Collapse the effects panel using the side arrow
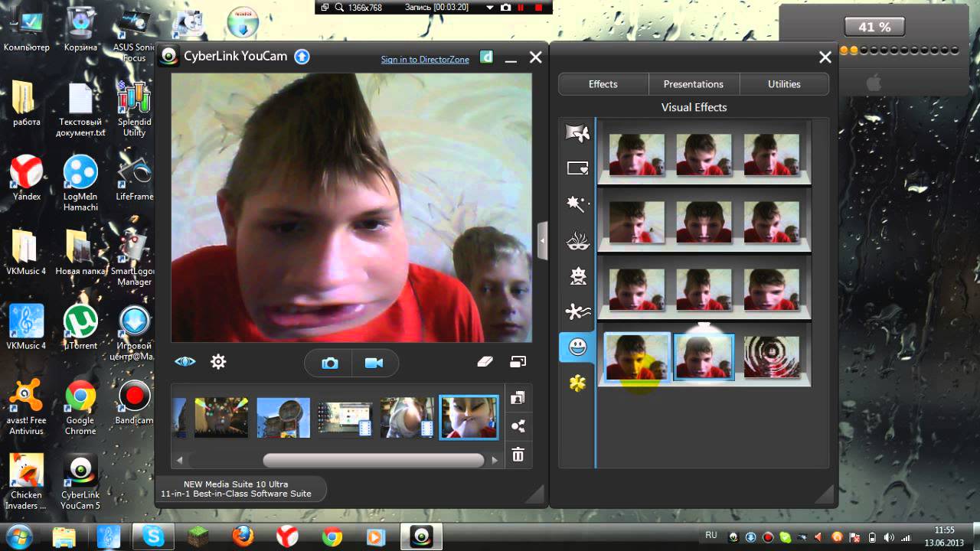The width and height of the screenshot is (980, 551). click(x=543, y=240)
